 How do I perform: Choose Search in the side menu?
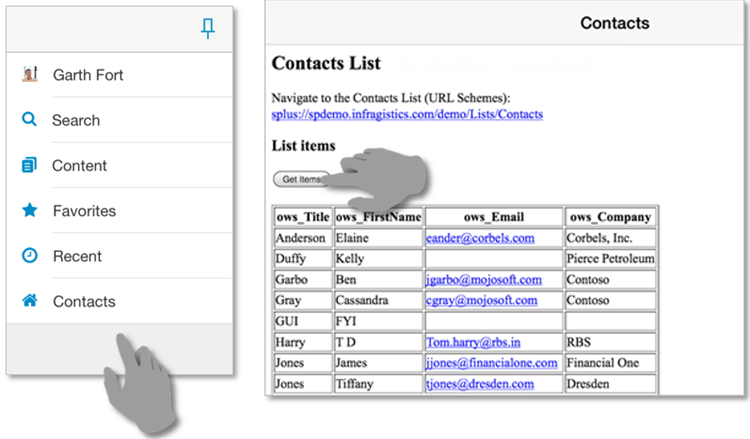coord(76,120)
